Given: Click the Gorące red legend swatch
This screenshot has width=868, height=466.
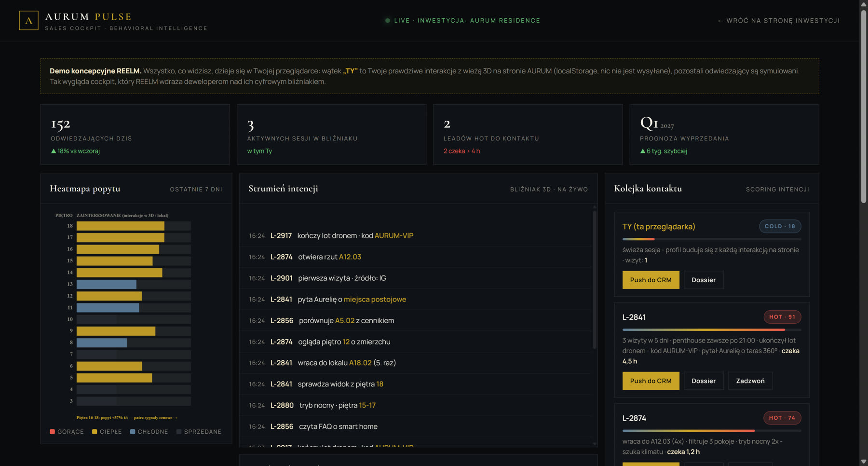Looking at the screenshot, I should click(x=53, y=432).
